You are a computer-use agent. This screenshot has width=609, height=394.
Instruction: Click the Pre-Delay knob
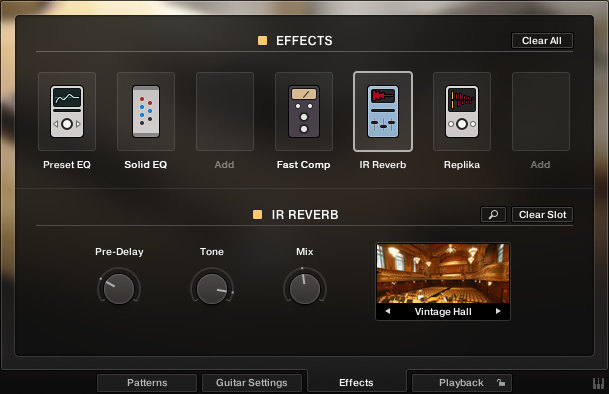coord(119,289)
